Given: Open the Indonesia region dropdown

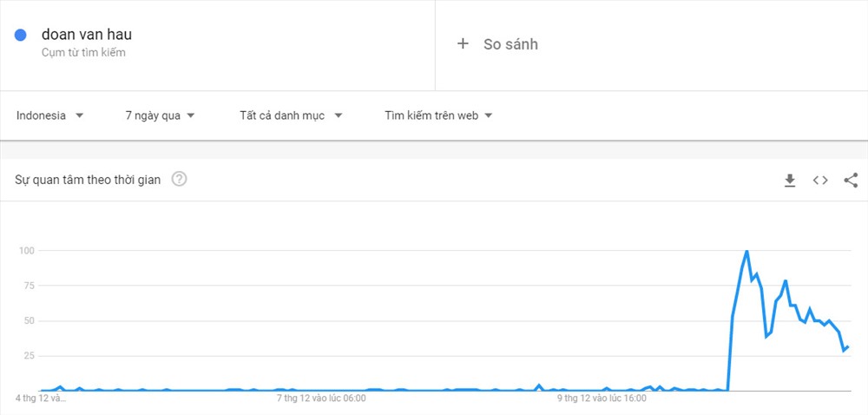Looking at the screenshot, I should [49, 115].
